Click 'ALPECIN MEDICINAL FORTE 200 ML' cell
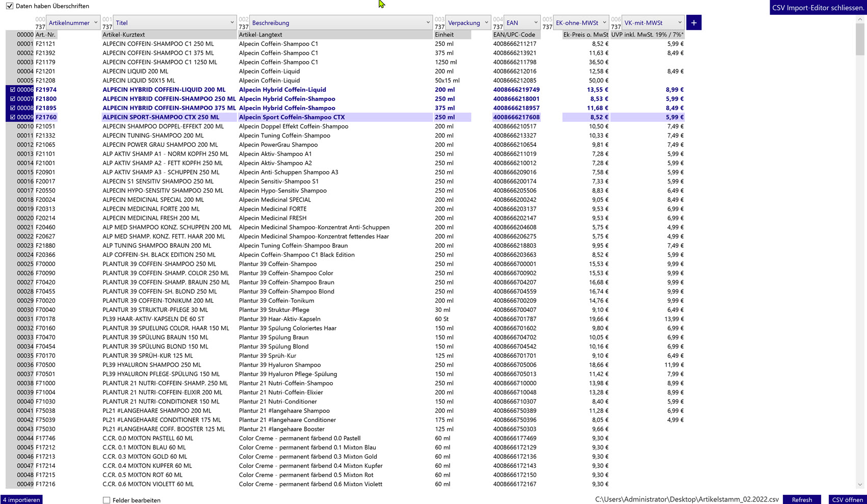The height and width of the screenshot is (504, 867). (x=151, y=209)
